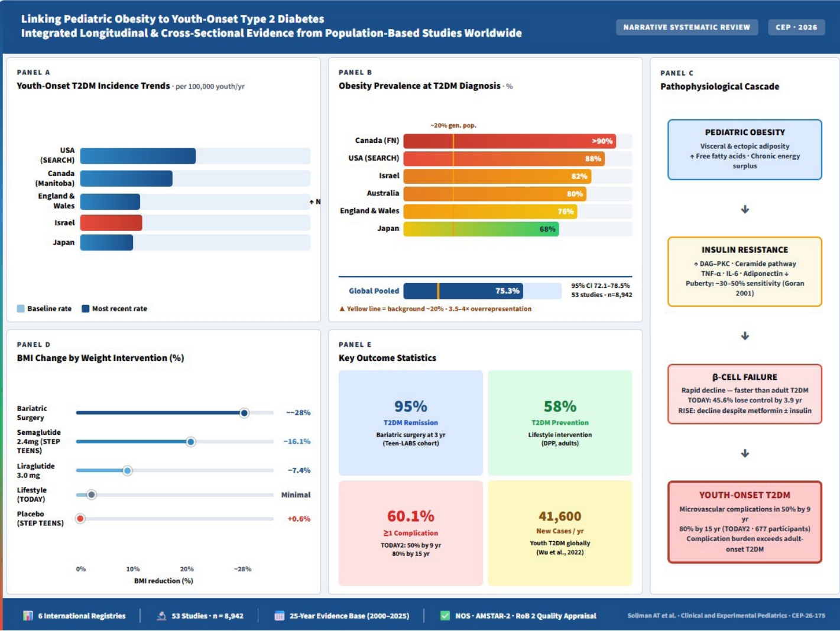Click the 95% T2DM Remission card
This screenshot has width=840, height=631.
[x=411, y=423]
